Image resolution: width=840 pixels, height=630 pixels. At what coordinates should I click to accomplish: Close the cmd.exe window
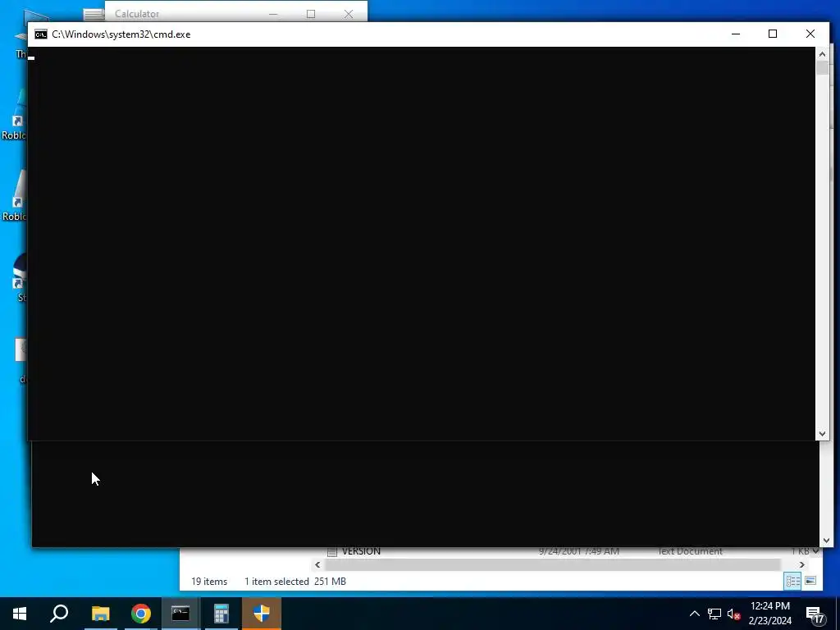pyautogui.click(x=810, y=34)
